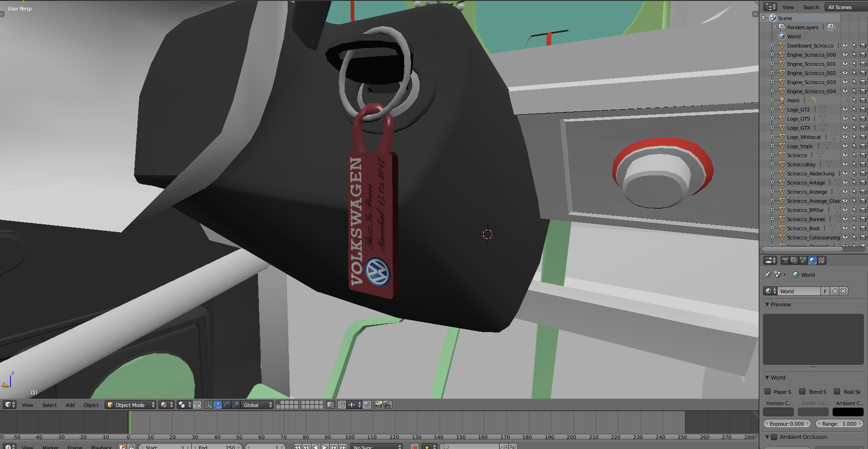Click the Zenith Color swatch
The width and height of the screenshot is (868, 449).
pyautogui.click(x=813, y=412)
